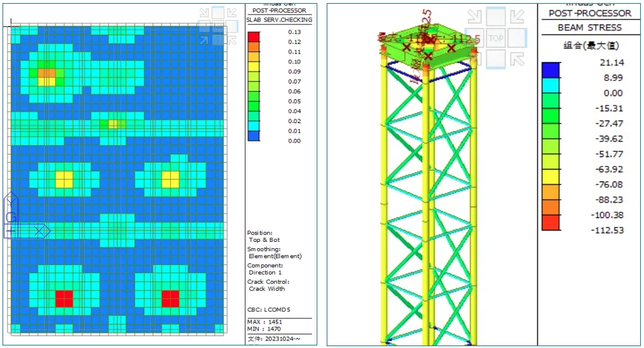Click upper-right diagonal arrow on slab view cube

232,13
